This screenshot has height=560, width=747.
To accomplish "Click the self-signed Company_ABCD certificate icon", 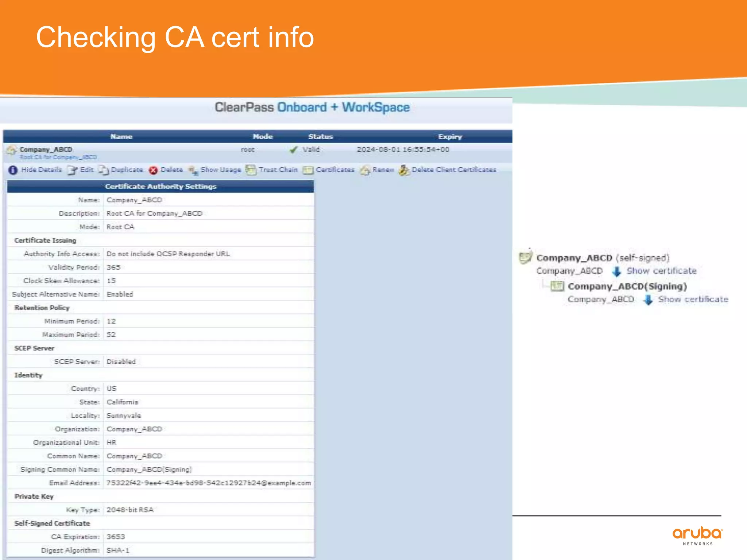I will pos(526,257).
